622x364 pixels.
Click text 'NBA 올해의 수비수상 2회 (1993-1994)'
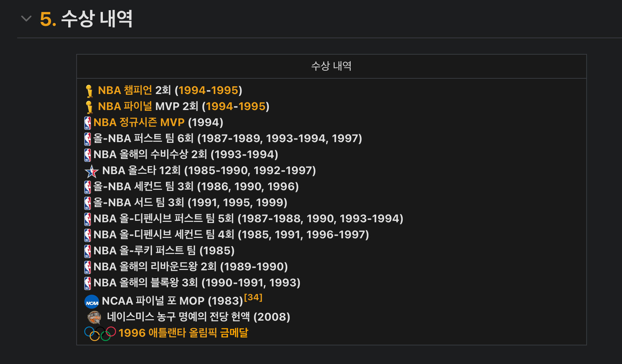coord(186,154)
